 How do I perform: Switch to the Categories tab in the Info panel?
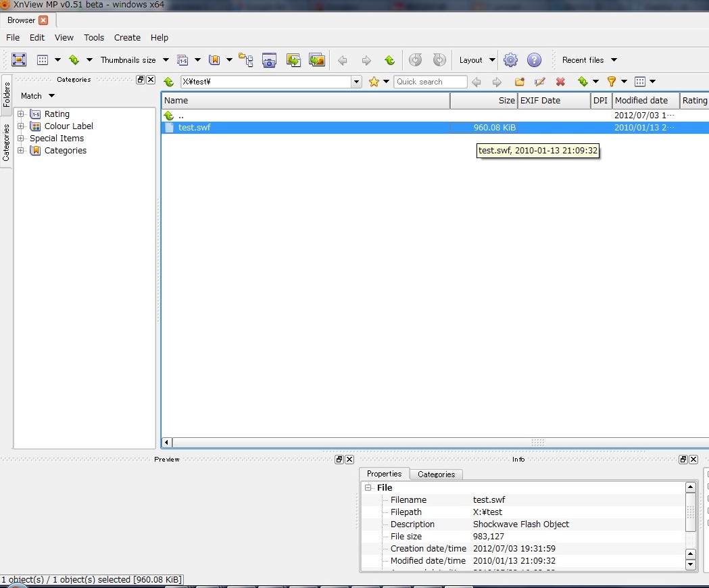pyautogui.click(x=437, y=474)
